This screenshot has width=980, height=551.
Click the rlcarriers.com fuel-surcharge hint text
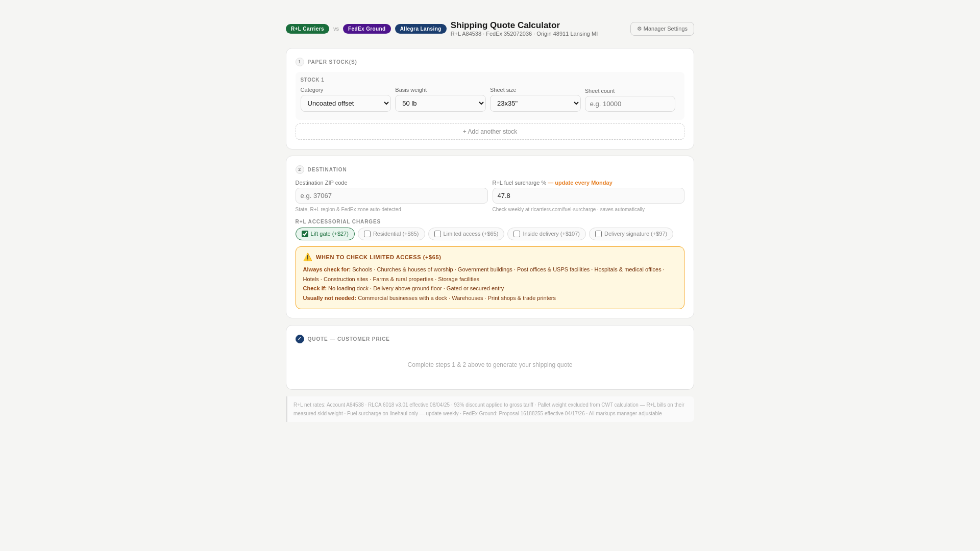point(568,210)
